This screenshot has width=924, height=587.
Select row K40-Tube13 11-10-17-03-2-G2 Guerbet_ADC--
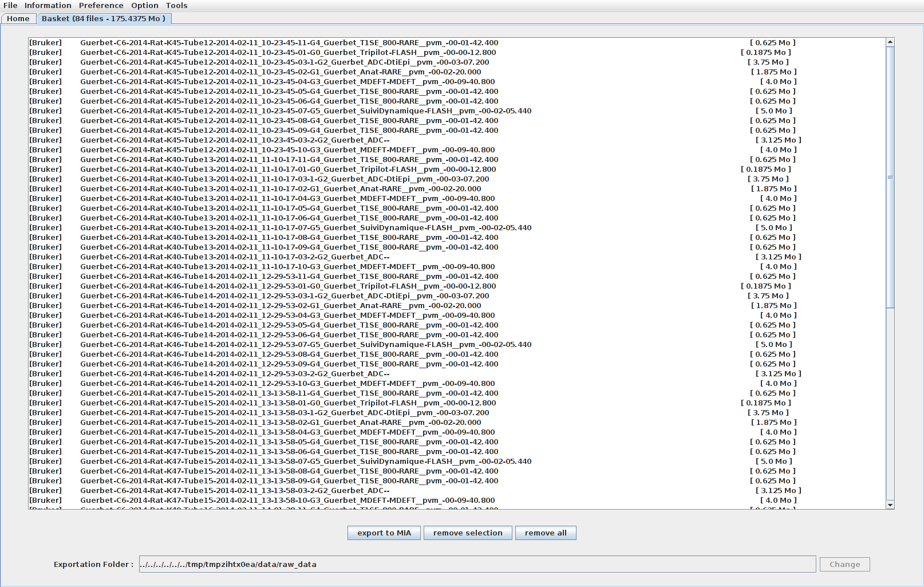(x=457, y=257)
